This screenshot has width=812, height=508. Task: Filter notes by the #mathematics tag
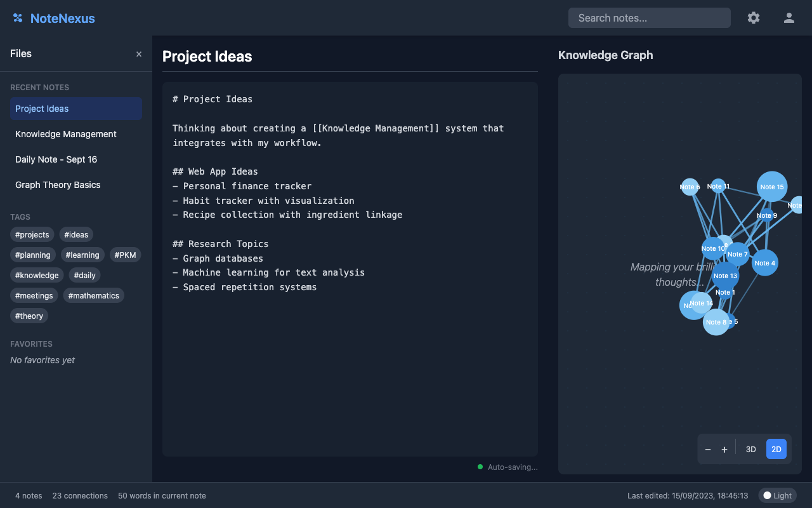click(93, 295)
